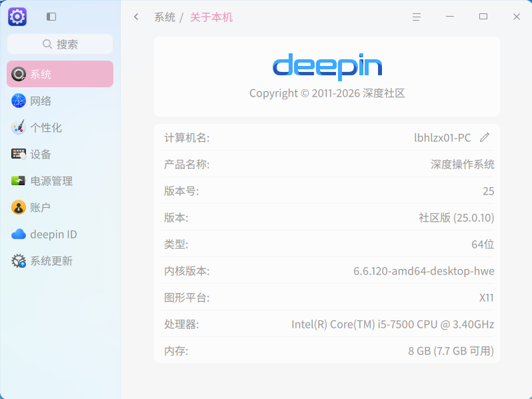Click the search magnifier icon

(x=47, y=44)
